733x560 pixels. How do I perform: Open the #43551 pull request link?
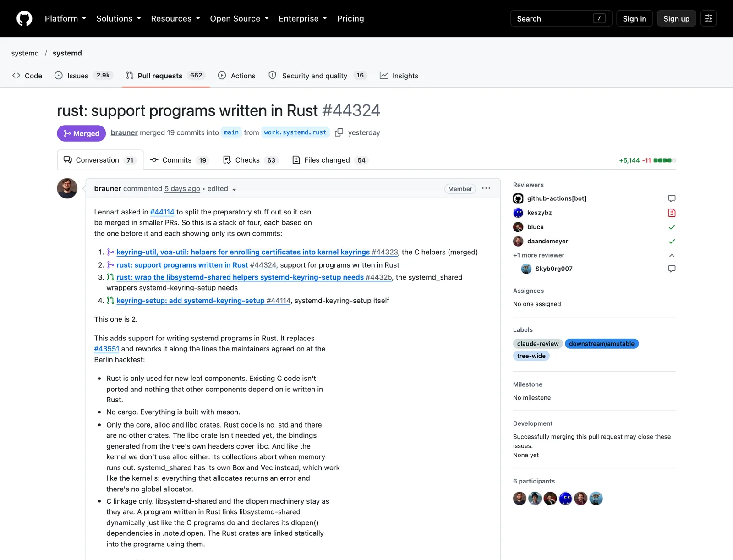[107, 349]
